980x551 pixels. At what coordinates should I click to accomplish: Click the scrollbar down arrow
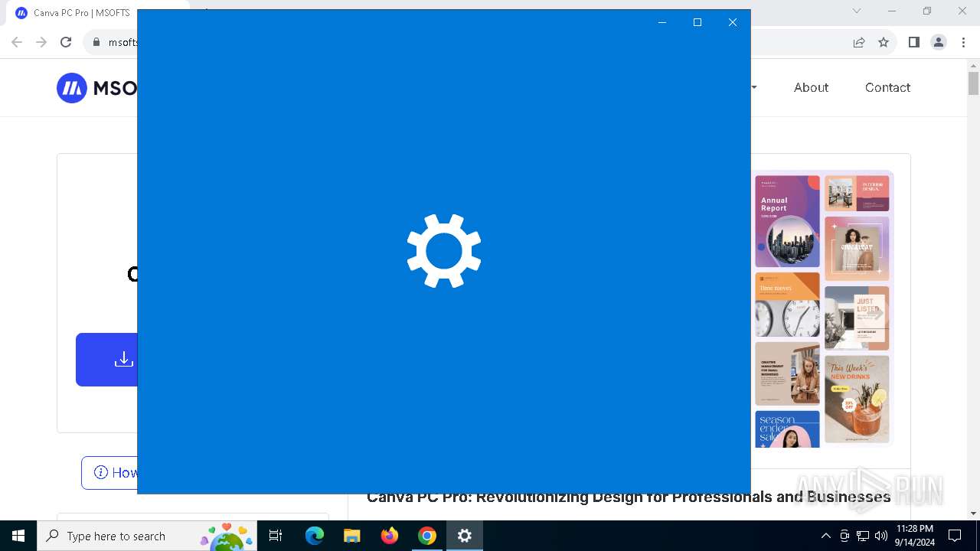pos(973,514)
